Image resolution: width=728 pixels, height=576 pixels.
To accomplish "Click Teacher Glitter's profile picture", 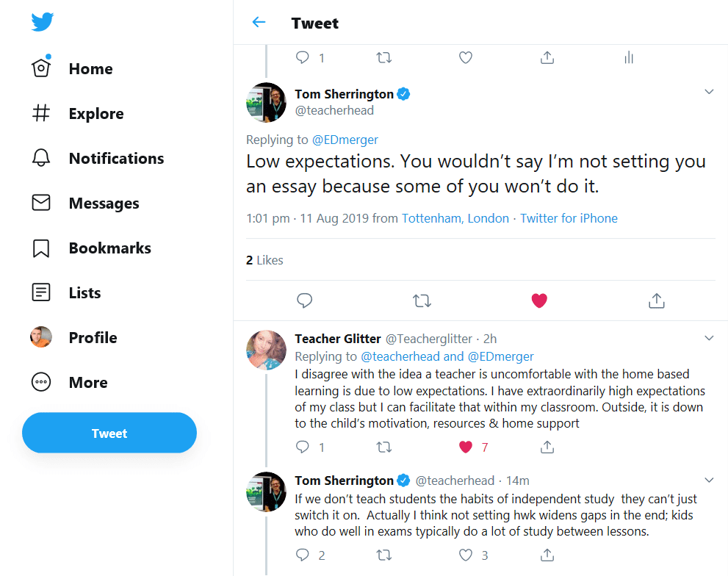I will [x=266, y=350].
